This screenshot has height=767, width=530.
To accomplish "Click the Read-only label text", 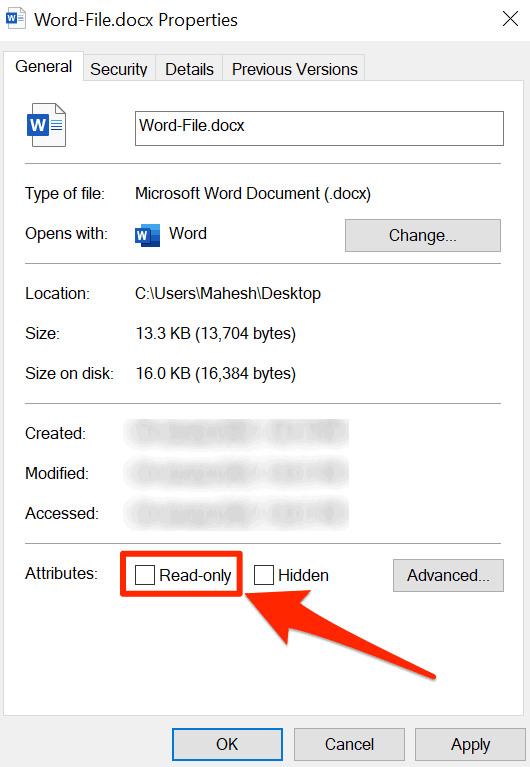I will (x=195, y=575).
